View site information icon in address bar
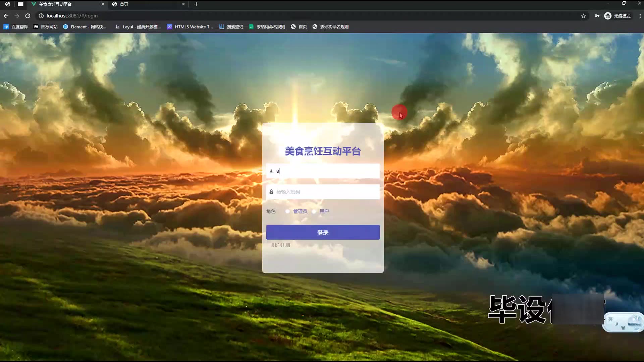 [x=41, y=16]
